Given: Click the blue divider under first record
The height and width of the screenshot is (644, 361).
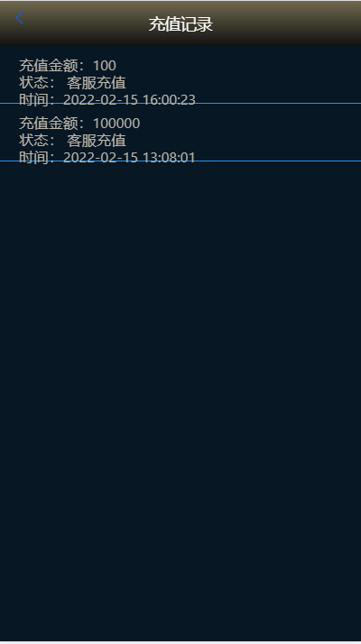Looking at the screenshot, I should point(180,104).
